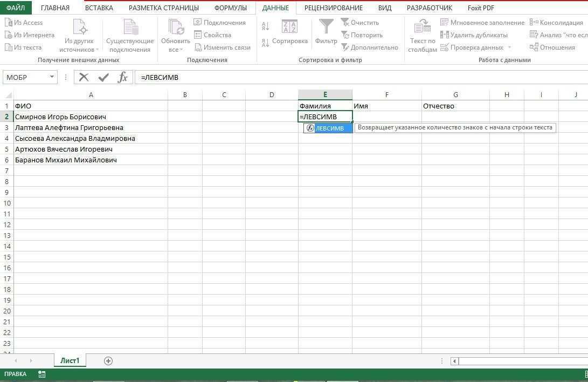Click the Из Access import icon
The height and width of the screenshot is (382, 588).
(x=8, y=22)
